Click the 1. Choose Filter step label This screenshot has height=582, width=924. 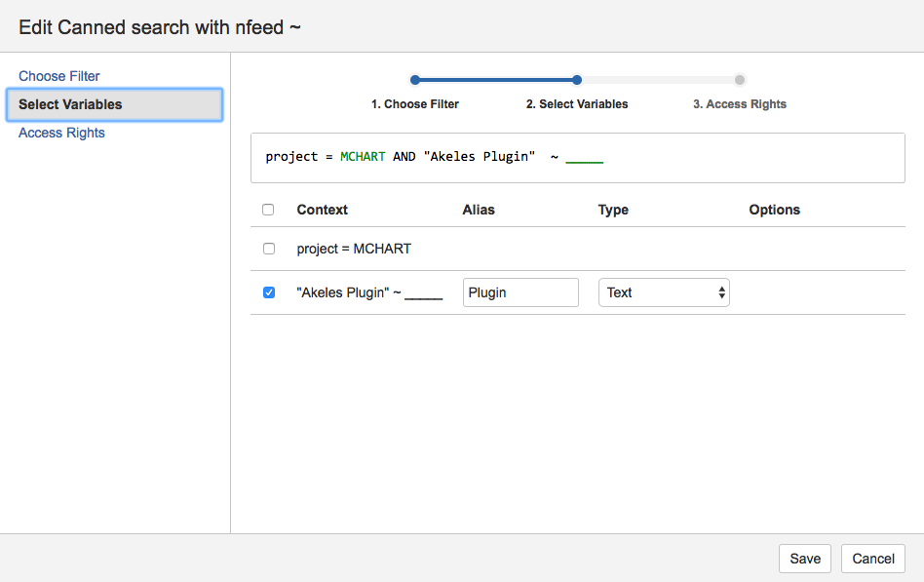(x=414, y=103)
